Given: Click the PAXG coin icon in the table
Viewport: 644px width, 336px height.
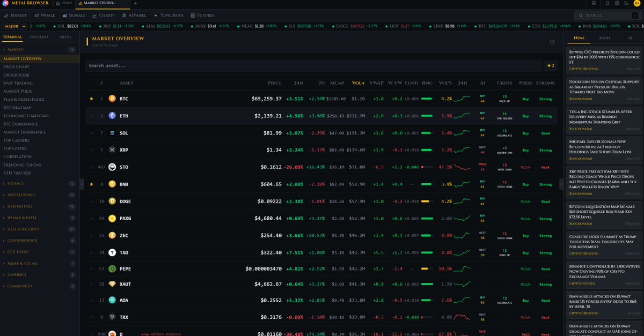Looking at the screenshot, I should click(x=112, y=219).
